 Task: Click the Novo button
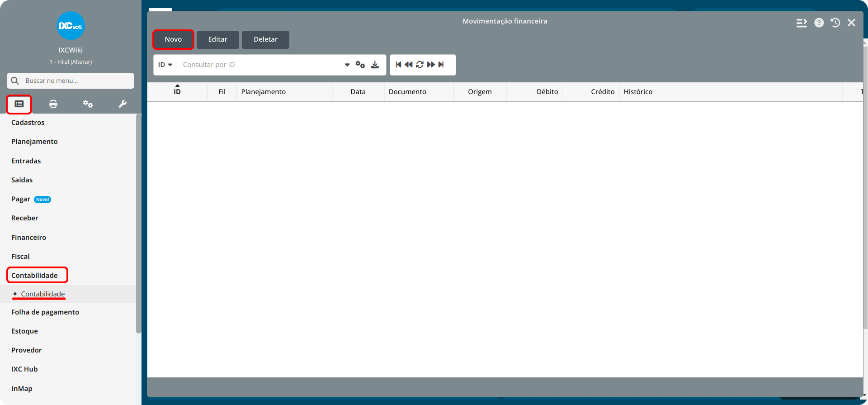173,39
